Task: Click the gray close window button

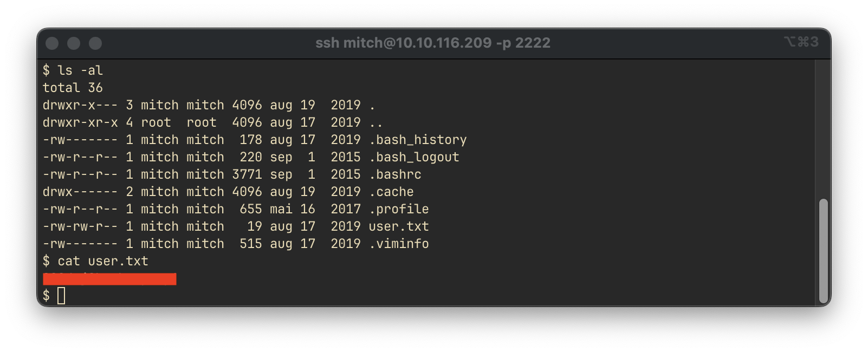Action: tap(52, 43)
